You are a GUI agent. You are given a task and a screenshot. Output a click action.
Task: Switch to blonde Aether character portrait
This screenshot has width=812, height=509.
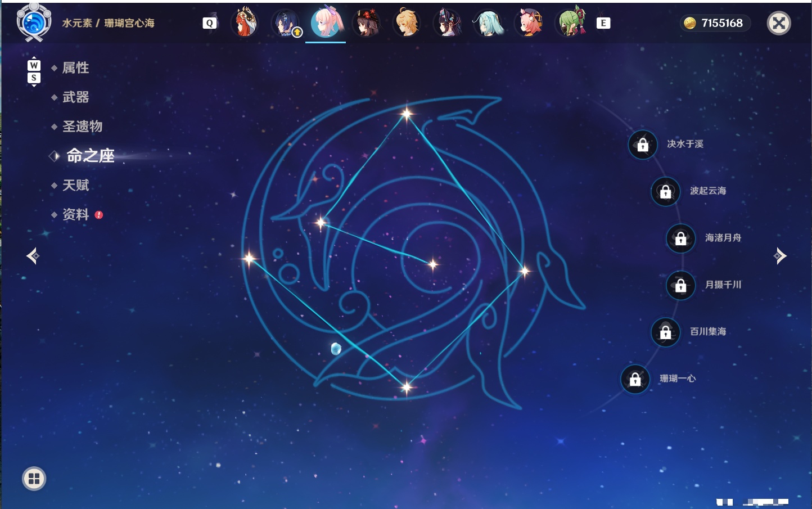pos(407,22)
